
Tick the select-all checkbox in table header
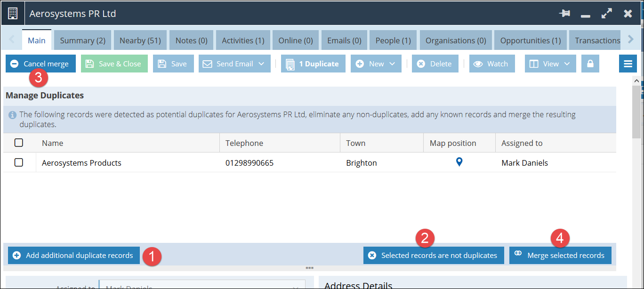coord(19,143)
